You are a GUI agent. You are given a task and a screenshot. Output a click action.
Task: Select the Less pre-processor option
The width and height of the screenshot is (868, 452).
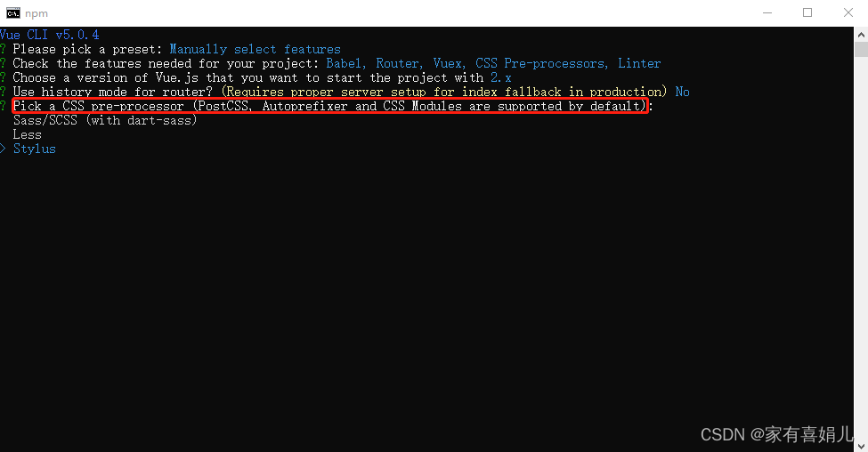(x=27, y=134)
